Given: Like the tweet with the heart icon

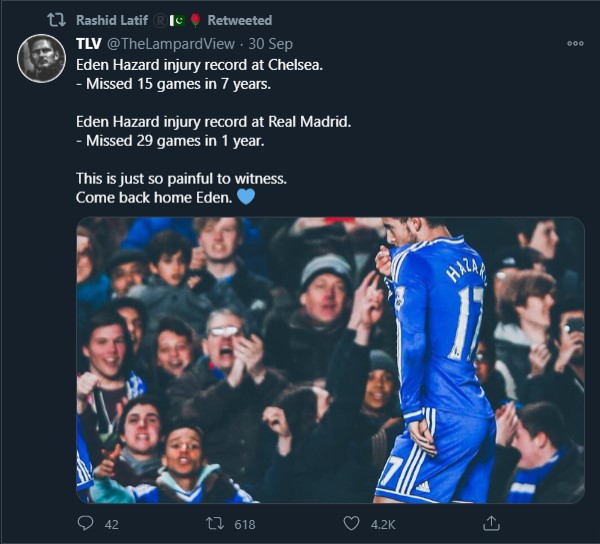Looking at the screenshot, I should [351, 523].
